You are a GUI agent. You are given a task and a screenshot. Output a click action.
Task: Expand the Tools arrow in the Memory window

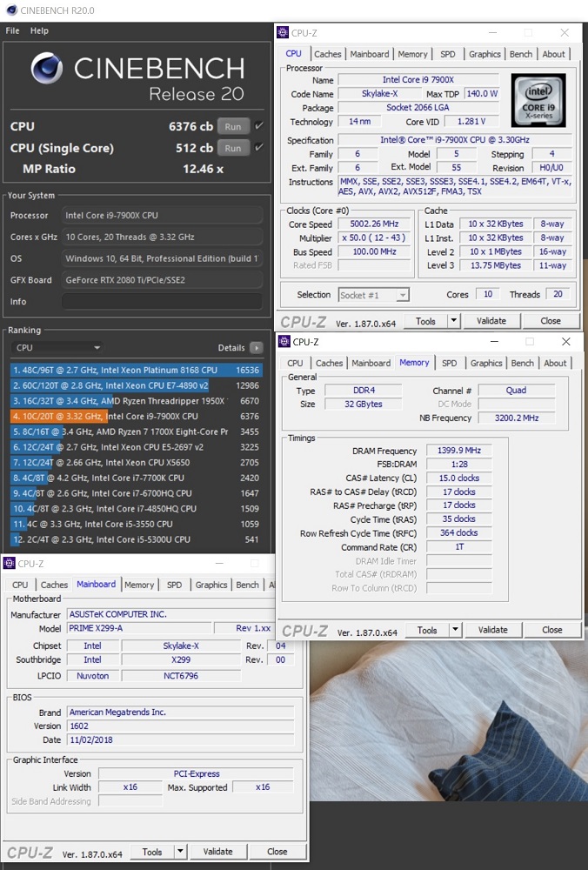(x=456, y=630)
